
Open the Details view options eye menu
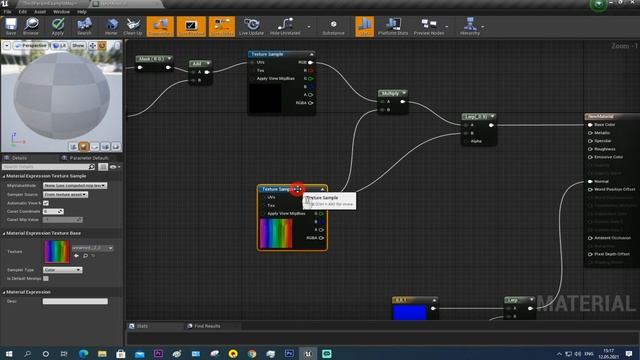[115, 167]
